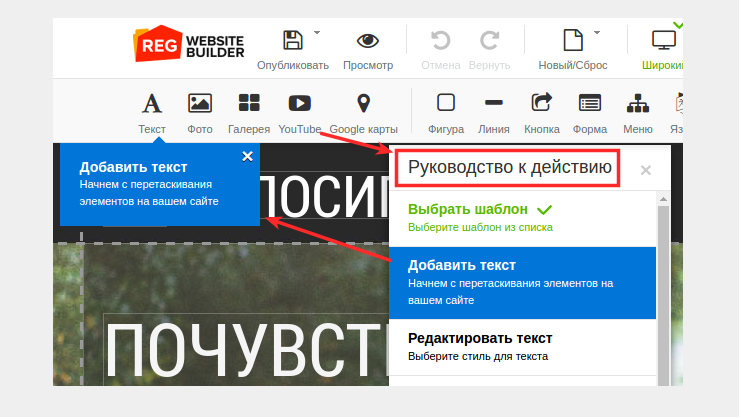Open the Редактировать текст guide step
The width and height of the screenshot is (741, 419).
(x=522, y=347)
